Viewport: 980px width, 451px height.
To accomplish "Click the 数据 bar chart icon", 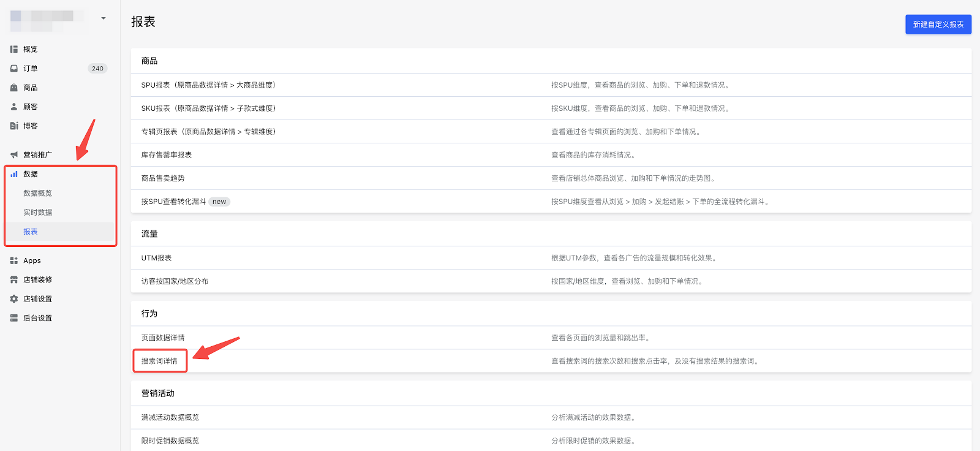I will [14, 174].
